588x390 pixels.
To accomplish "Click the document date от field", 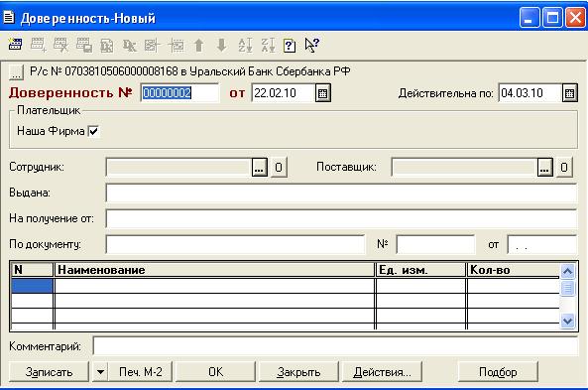I will tap(541, 244).
